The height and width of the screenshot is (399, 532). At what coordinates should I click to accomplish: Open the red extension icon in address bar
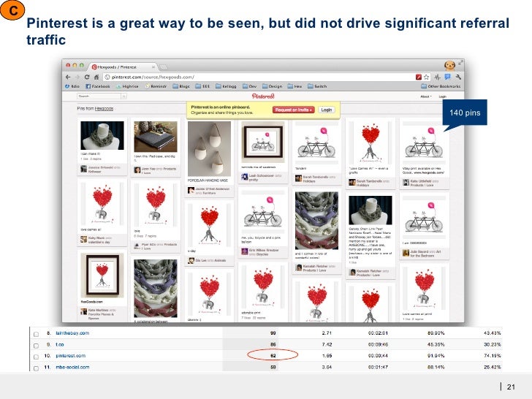[x=419, y=77]
